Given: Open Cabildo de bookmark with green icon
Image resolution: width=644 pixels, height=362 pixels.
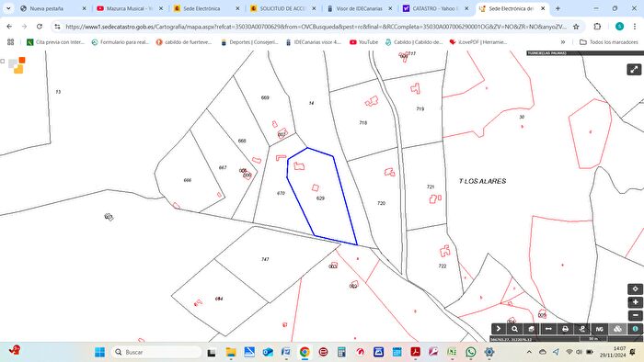Looking at the screenshot, I should coord(414,42).
